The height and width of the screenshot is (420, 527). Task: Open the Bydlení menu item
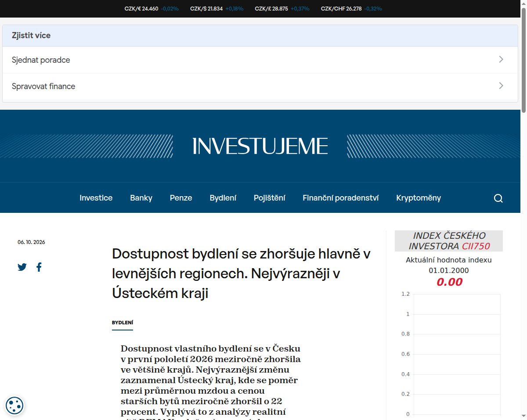click(x=223, y=198)
